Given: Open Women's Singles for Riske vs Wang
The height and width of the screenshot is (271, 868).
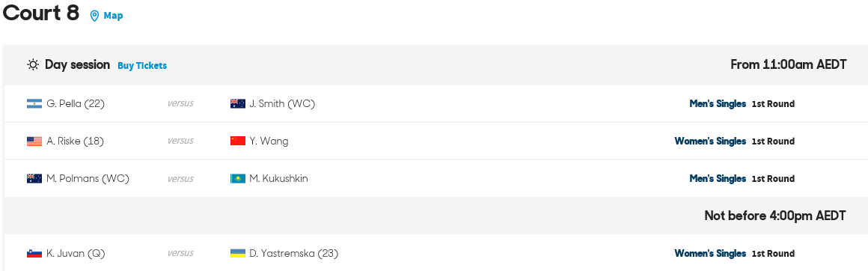Looking at the screenshot, I should pos(710,141).
